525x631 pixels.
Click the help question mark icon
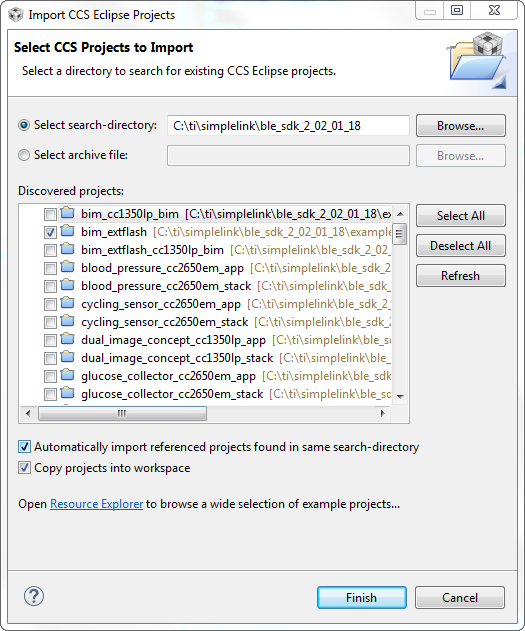pos(34,596)
